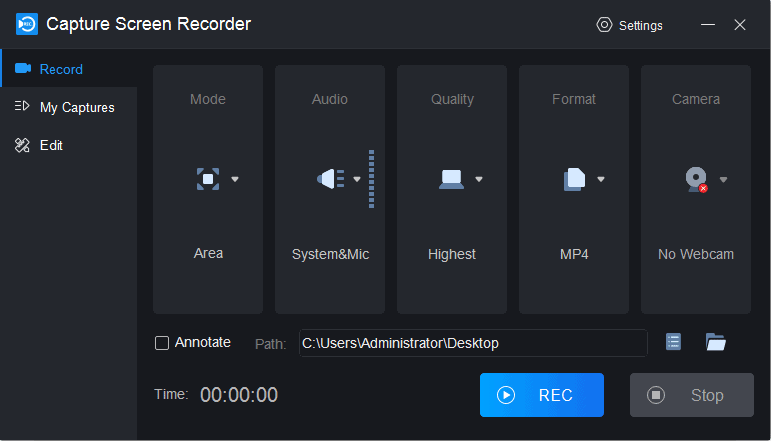Enable the Annotate checkbox
The height and width of the screenshot is (441, 771).
pyautogui.click(x=162, y=343)
